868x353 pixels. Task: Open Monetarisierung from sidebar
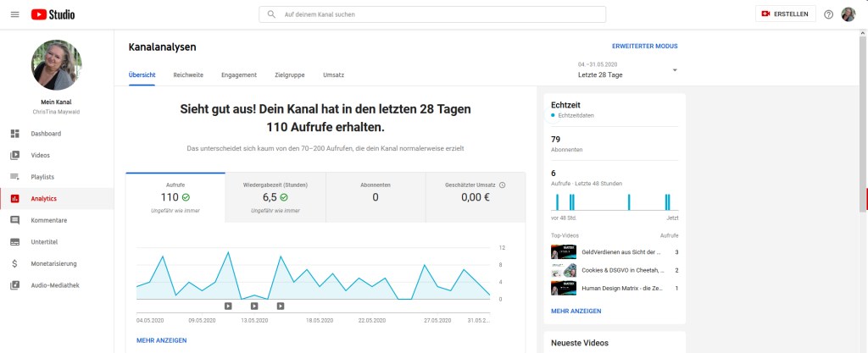(x=53, y=263)
